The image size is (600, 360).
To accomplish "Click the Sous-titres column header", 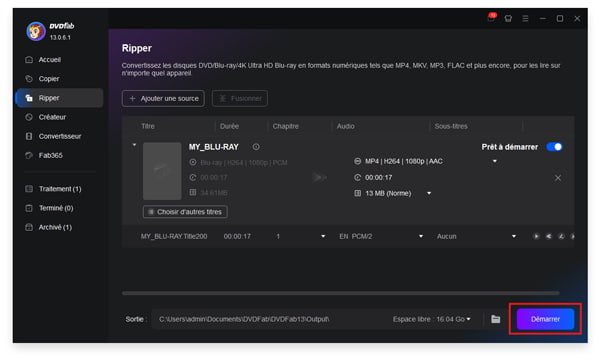I will coord(451,126).
